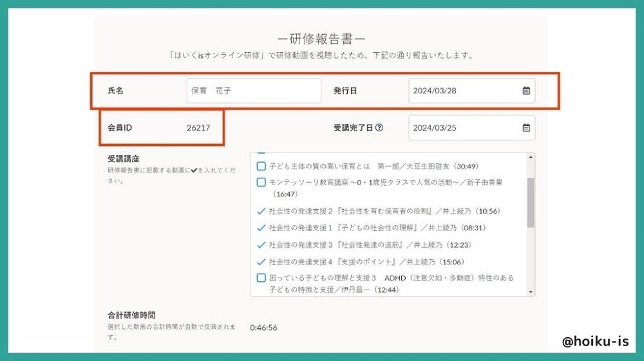The height and width of the screenshot is (361, 644).
Task: Uncheck 社会性の発達支援１ course
Action: click(261, 228)
